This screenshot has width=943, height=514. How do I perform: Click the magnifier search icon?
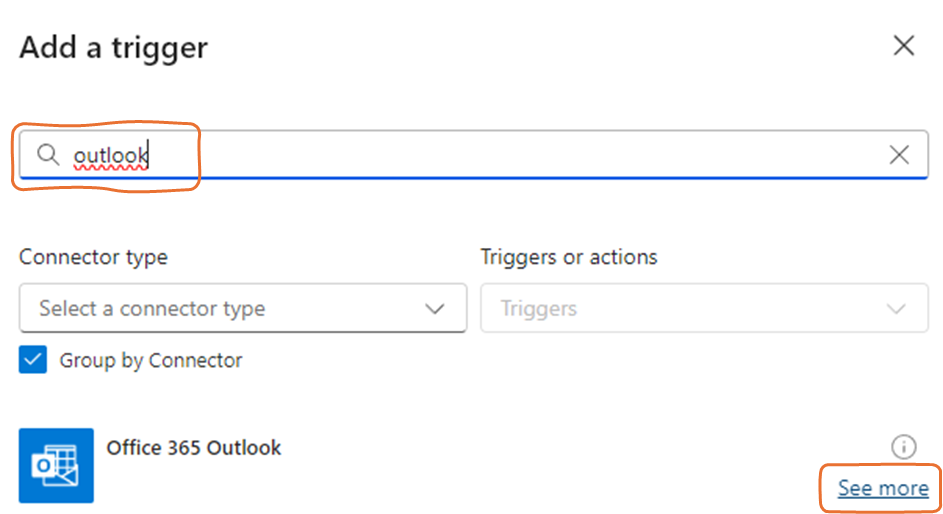click(49, 154)
